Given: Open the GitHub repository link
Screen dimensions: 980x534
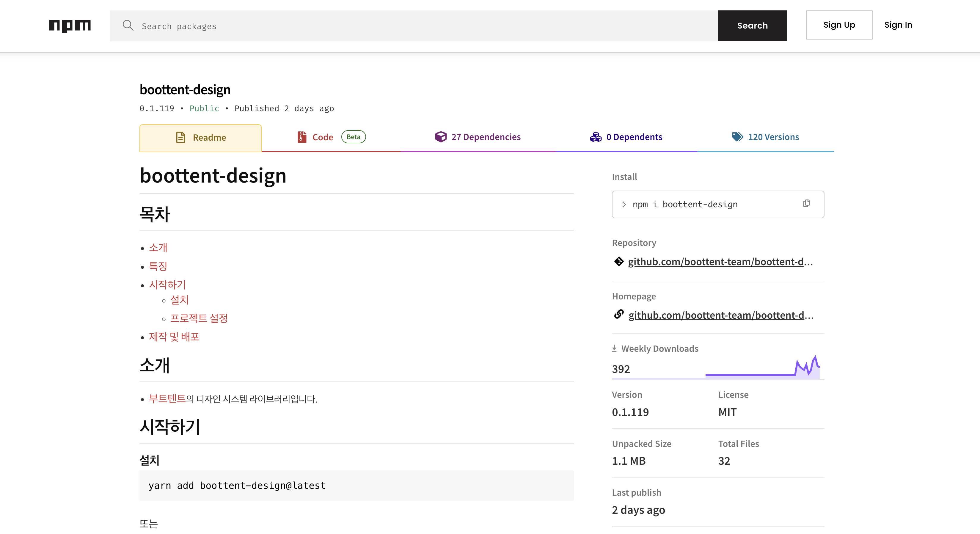Looking at the screenshot, I should (720, 262).
